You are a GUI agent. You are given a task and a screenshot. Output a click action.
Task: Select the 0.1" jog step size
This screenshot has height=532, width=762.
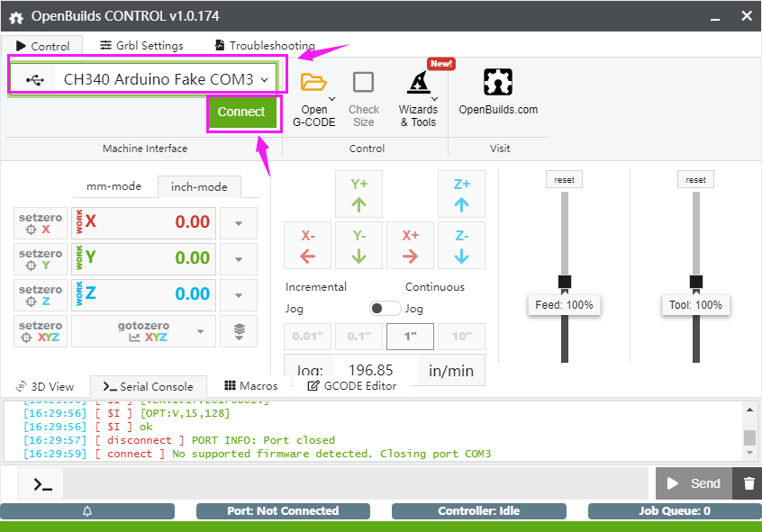[x=358, y=337]
